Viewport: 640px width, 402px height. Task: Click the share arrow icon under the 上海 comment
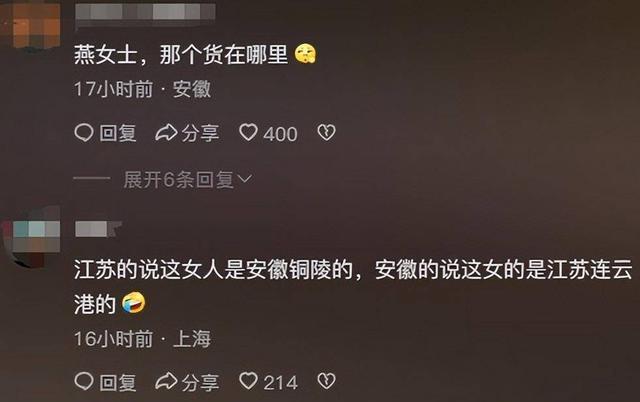tap(166, 381)
